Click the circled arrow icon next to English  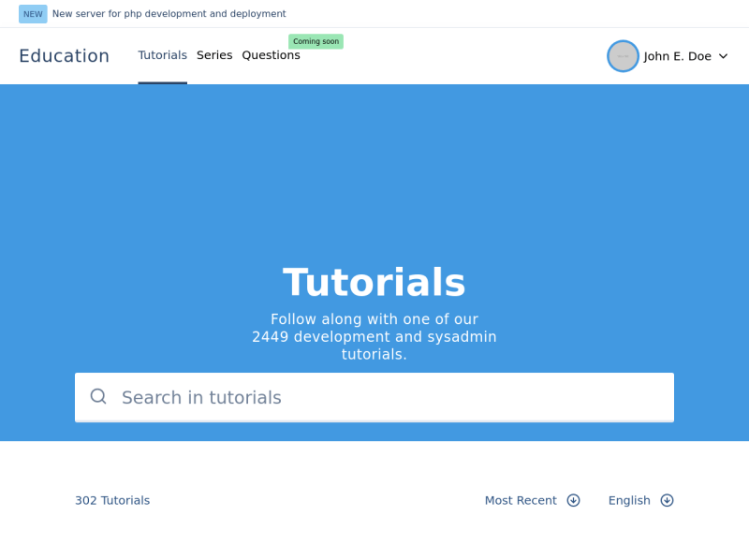(x=667, y=500)
